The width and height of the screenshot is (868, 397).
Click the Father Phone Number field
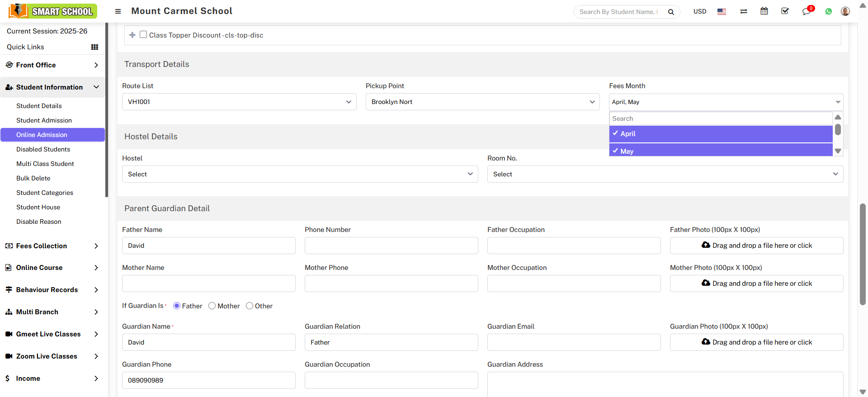click(x=391, y=246)
